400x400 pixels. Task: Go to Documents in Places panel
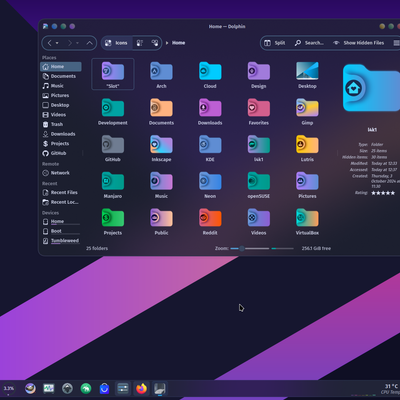[61, 76]
